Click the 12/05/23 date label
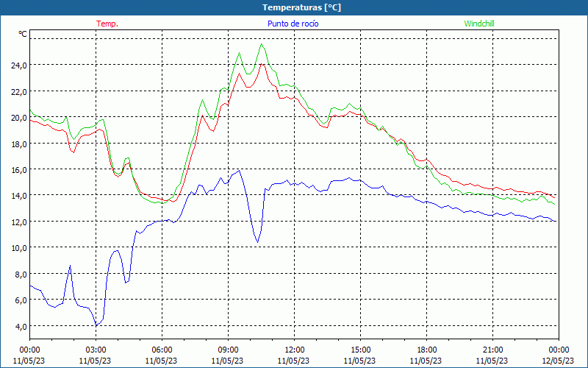The image size is (588, 368). coord(558,361)
